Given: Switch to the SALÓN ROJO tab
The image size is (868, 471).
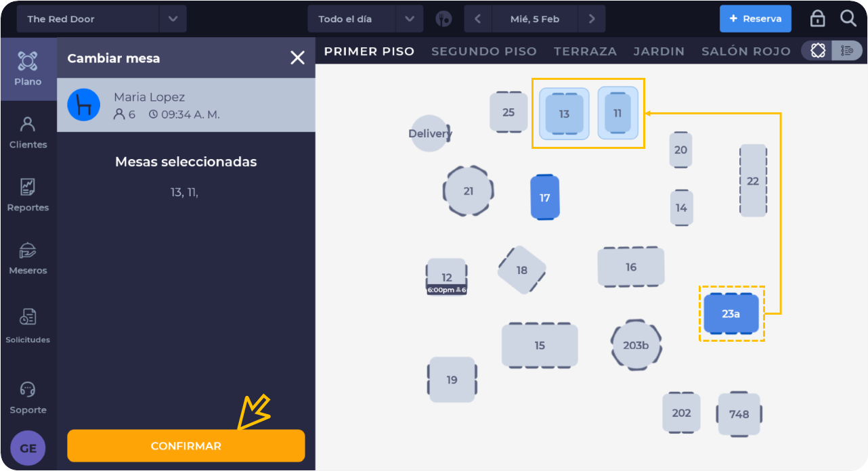Looking at the screenshot, I should pos(746,51).
